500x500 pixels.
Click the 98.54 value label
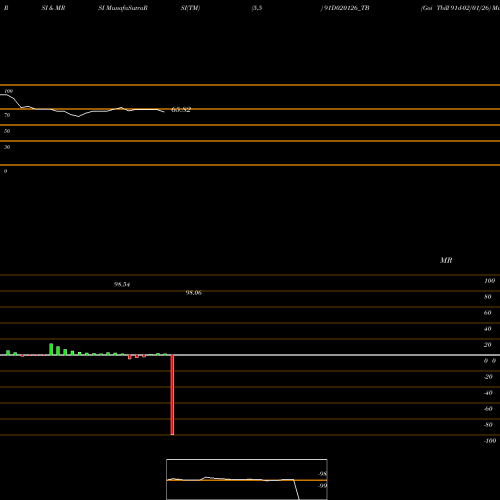click(x=122, y=284)
